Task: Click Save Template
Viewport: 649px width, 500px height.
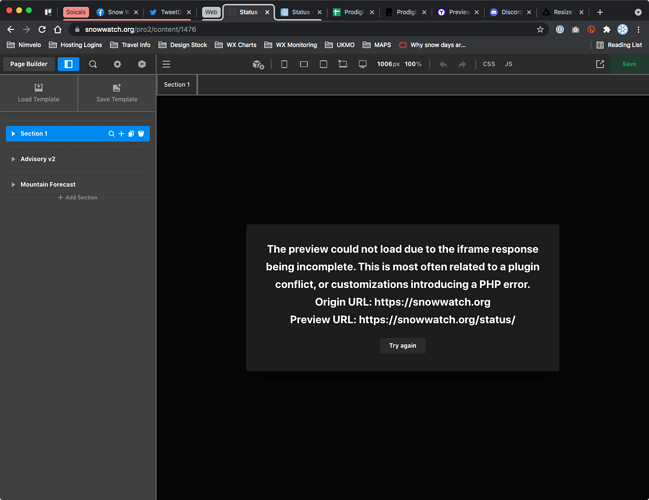Action: point(117,93)
